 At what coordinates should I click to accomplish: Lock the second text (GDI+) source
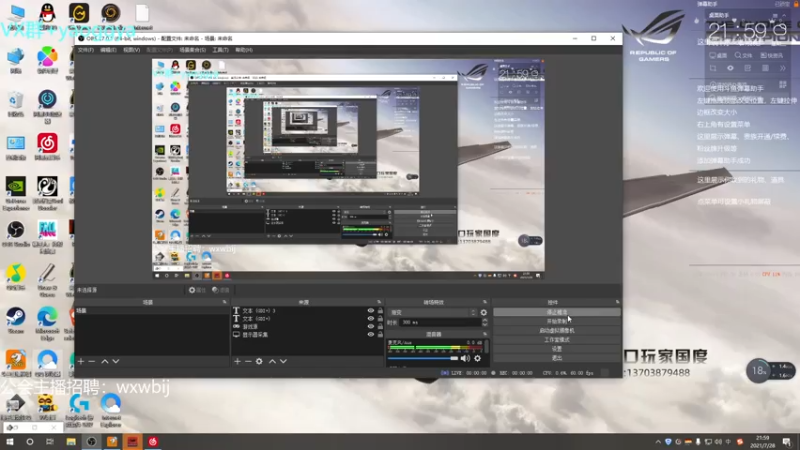pyautogui.click(x=380, y=318)
